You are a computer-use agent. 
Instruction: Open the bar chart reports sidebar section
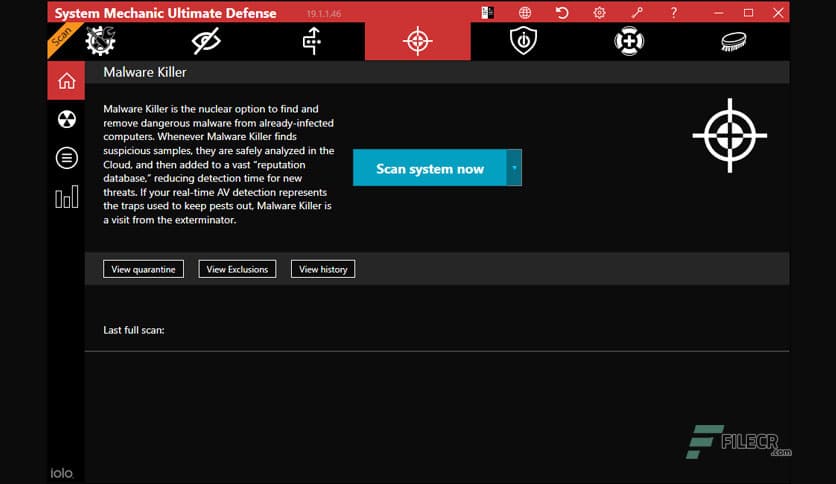[x=67, y=197]
